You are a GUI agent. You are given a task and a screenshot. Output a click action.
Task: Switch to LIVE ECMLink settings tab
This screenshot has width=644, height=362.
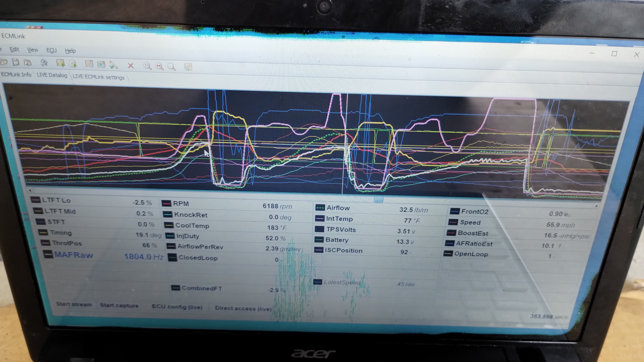coord(98,77)
